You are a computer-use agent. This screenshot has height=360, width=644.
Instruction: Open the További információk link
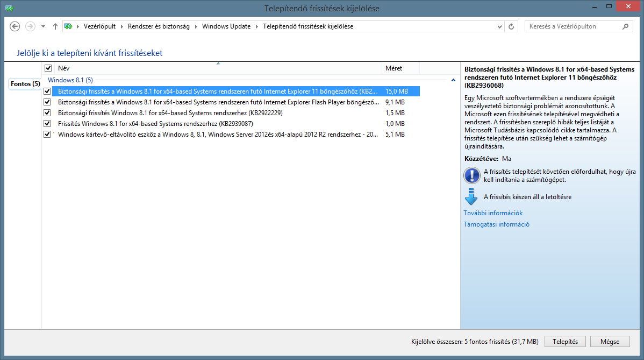pyautogui.click(x=493, y=213)
